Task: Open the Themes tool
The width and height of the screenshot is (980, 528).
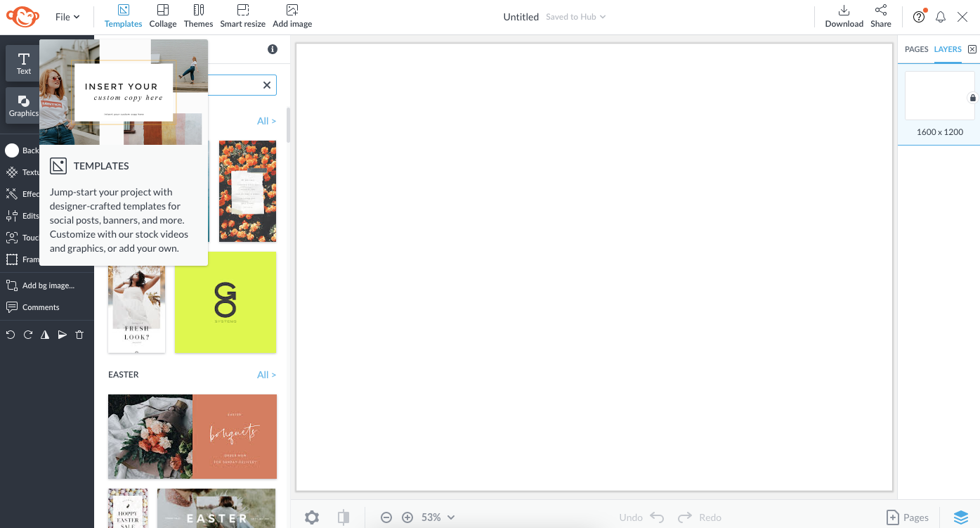Action: tap(199, 15)
